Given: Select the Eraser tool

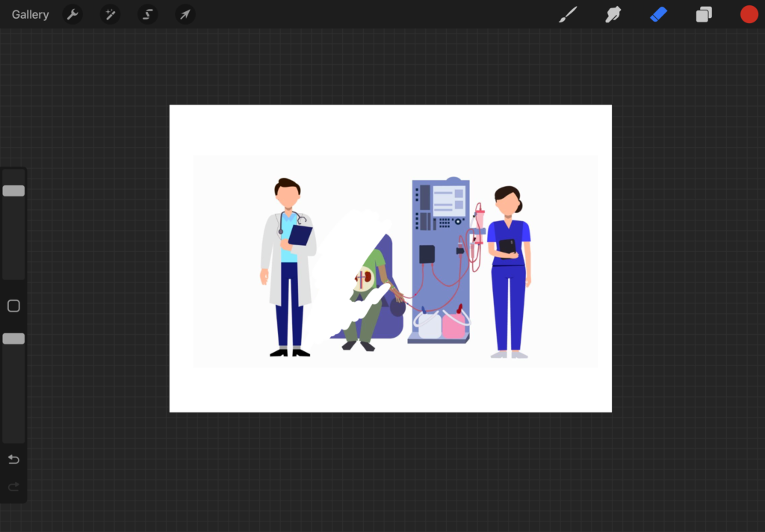Looking at the screenshot, I should coord(659,15).
